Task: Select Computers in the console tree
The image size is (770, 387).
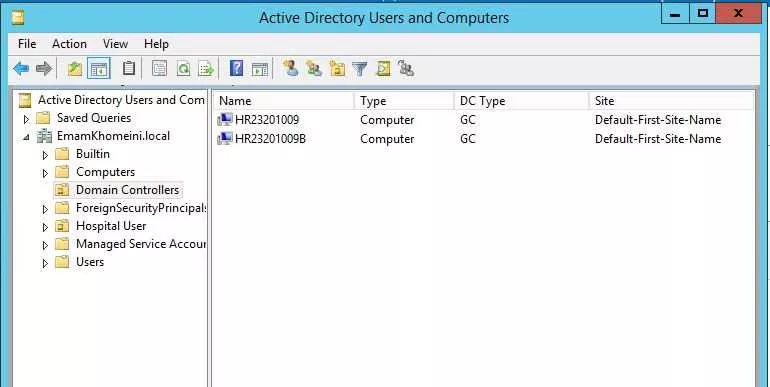Action: [105, 172]
